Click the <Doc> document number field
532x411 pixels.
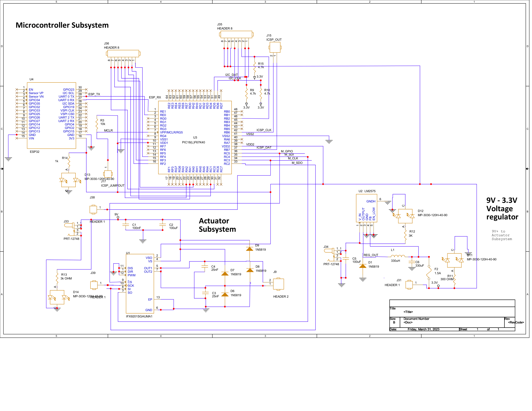[x=408, y=322]
